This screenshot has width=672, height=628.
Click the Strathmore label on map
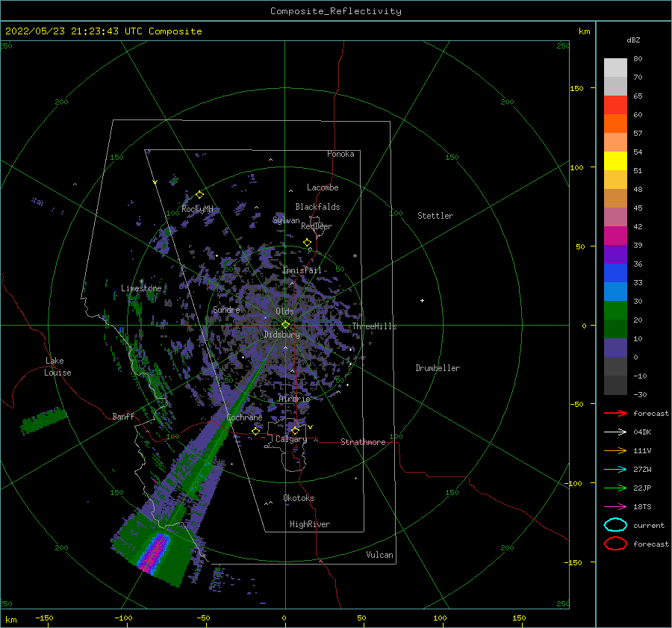pos(364,442)
